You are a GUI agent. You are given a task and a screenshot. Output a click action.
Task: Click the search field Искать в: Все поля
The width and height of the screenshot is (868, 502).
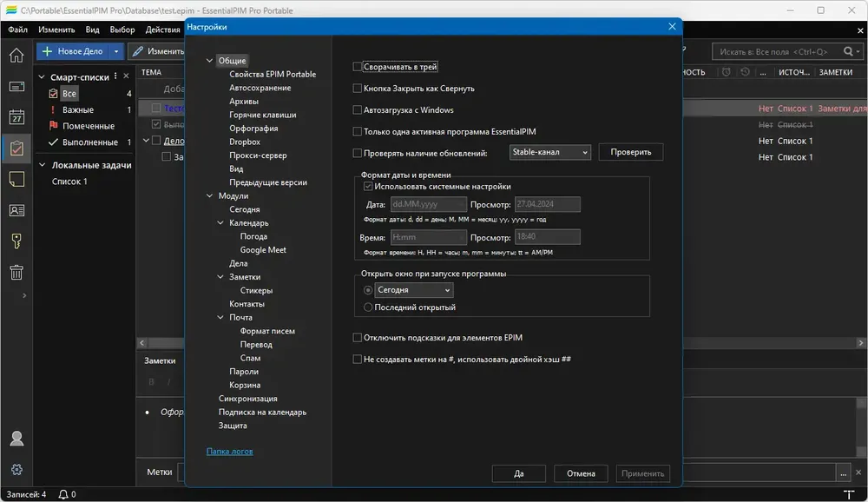pyautogui.click(x=775, y=51)
